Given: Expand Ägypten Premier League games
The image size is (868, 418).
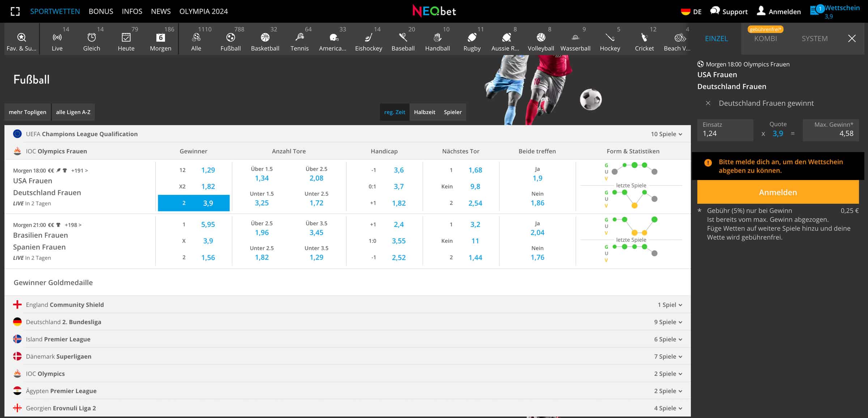Looking at the screenshot, I should 348,391.
